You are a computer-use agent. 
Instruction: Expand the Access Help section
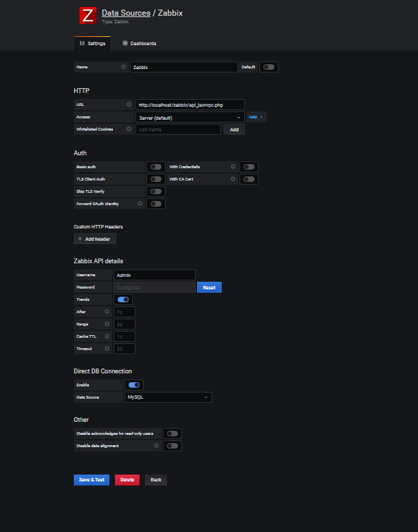coord(256,117)
